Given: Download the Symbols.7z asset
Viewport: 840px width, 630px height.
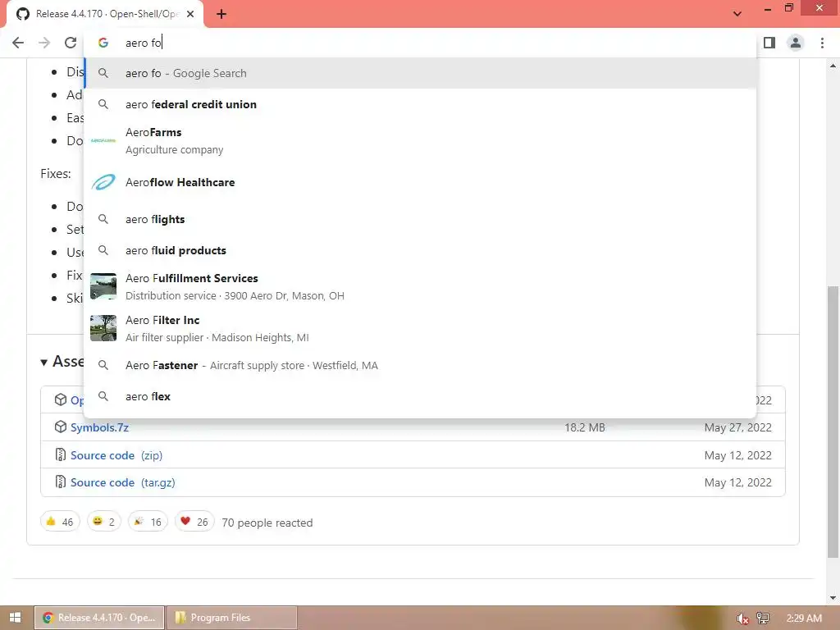Looking at the screenshot, I should (99, 427).
